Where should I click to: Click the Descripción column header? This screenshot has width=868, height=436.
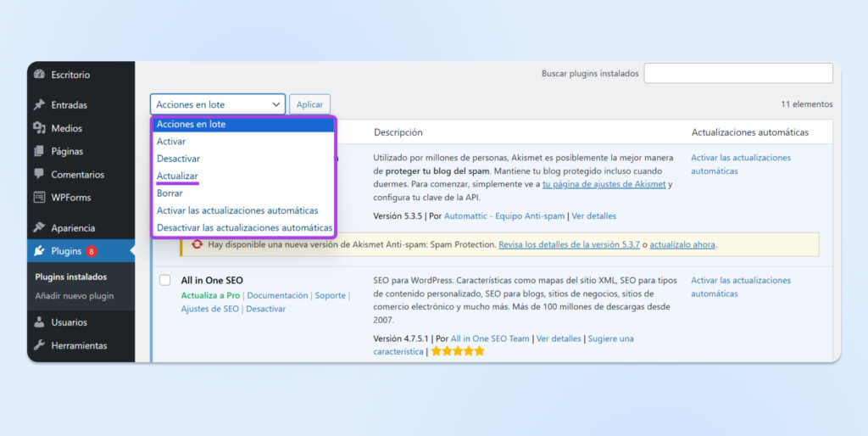click(398, 132)
